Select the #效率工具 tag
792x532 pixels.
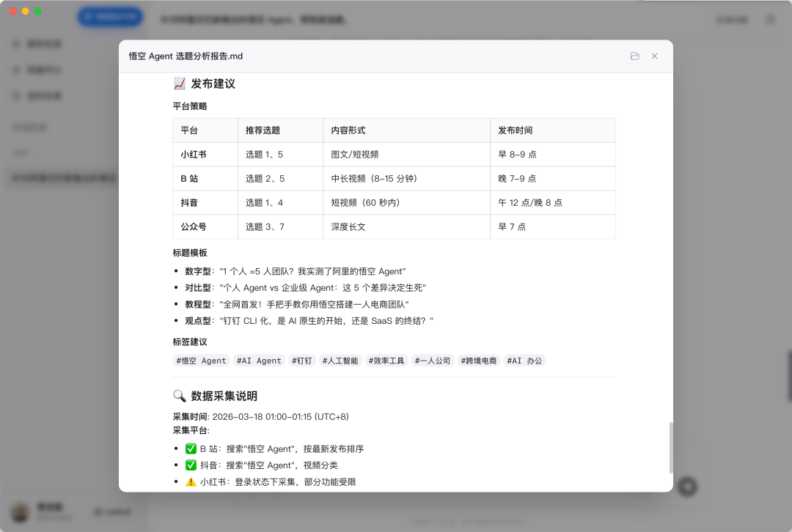pyautogui.click(x=386, y=361)
